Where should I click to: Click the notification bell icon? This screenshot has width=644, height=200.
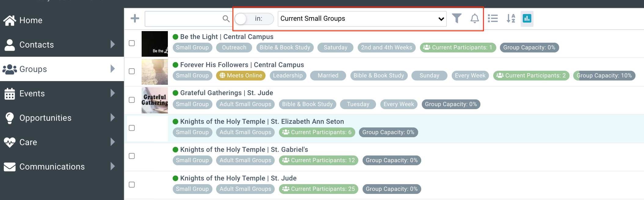tap(474, 19)
